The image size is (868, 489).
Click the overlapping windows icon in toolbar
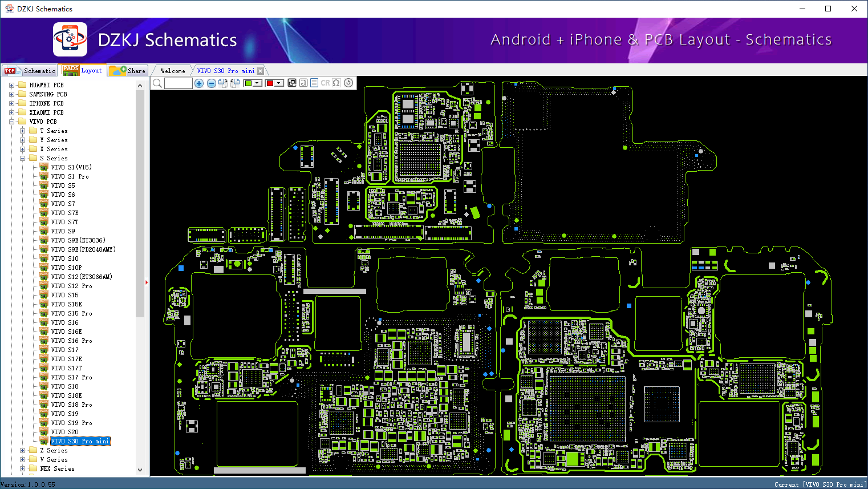[x=292, y=83]
